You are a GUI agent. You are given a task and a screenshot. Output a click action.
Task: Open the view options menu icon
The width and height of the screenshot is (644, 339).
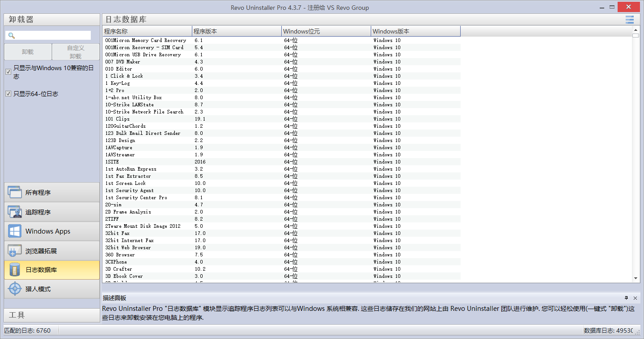click(630, 19)
